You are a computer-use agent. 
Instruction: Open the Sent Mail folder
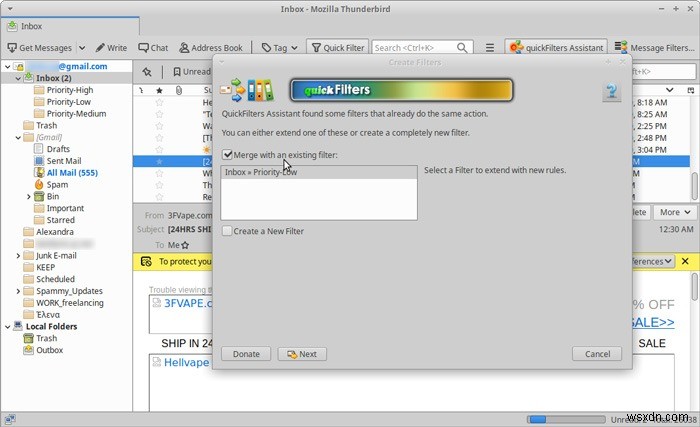click(x=64, y=161)
